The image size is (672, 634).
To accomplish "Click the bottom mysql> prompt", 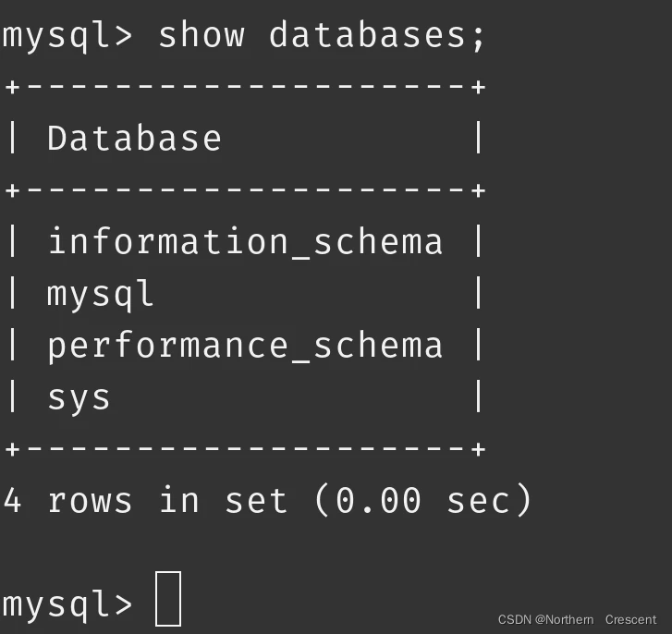I will click(67, 604).
